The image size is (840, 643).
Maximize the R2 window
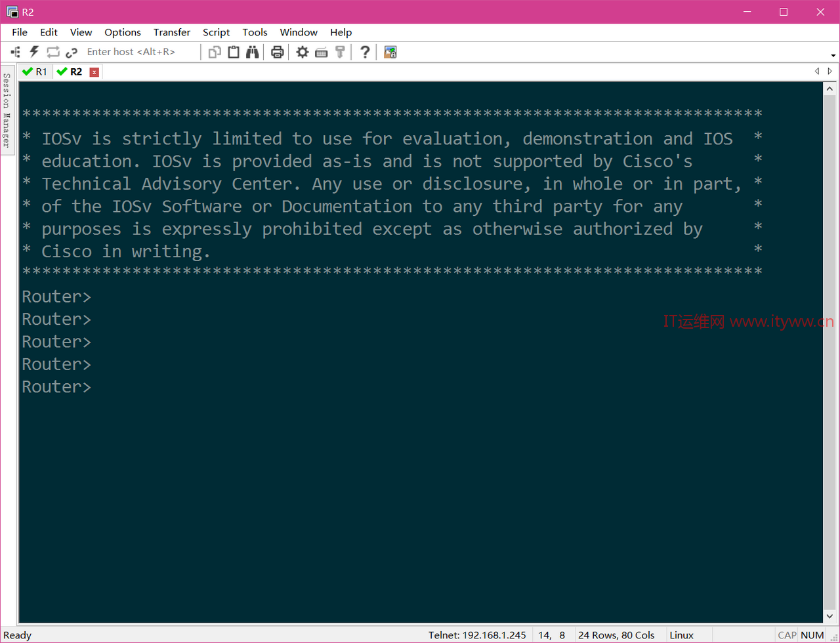[x=783, y=12]
